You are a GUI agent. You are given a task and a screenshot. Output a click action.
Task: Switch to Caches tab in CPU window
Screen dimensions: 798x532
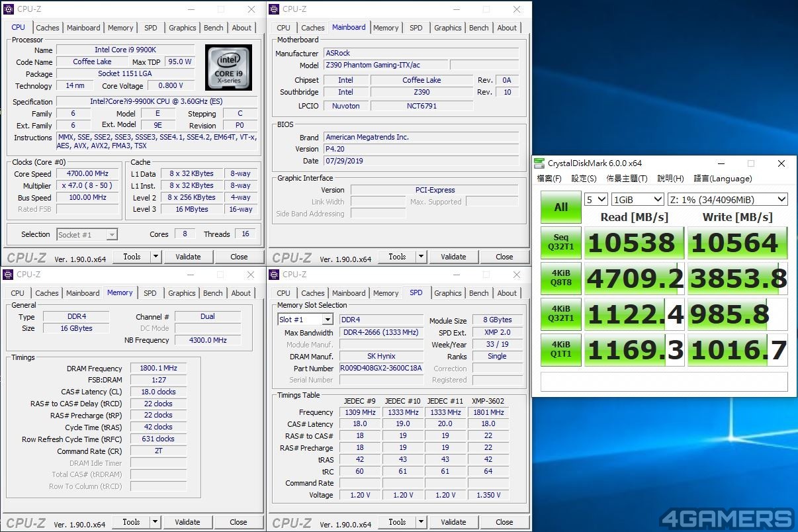click(x=48, y=28)
